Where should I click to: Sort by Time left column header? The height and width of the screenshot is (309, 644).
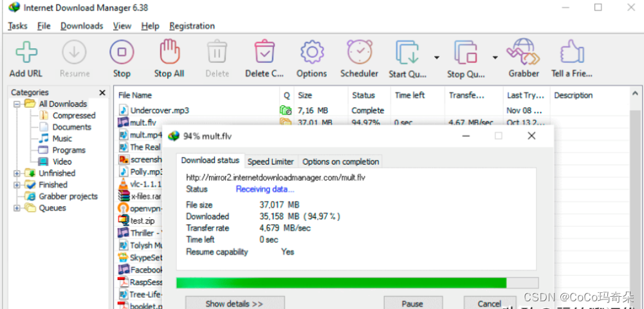click(x=418, y=95)
